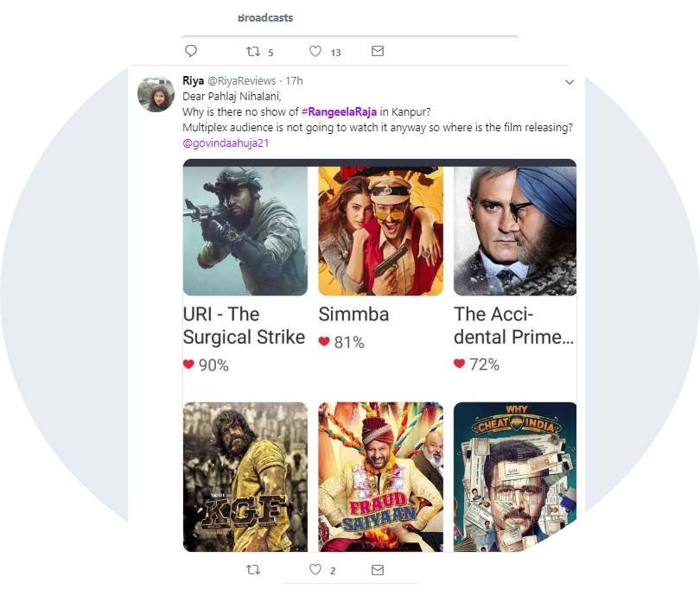Reply to the upper tweet via comment icon

tap(191, 52)
